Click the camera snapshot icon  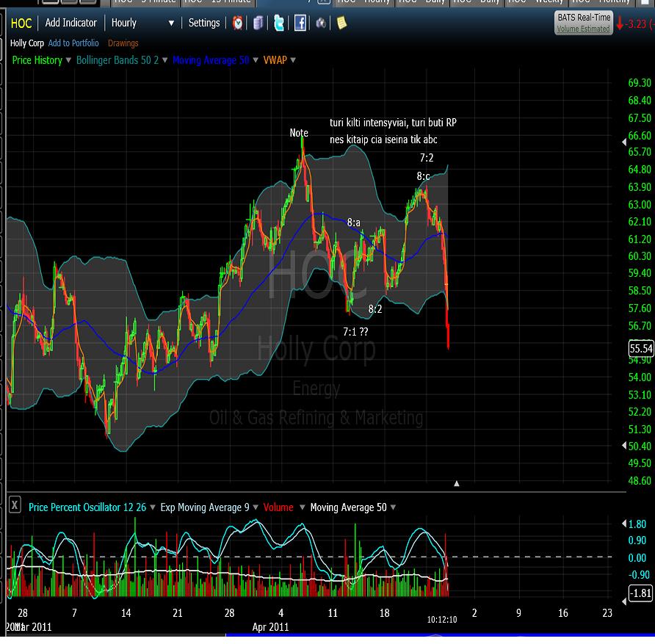coord(321,23)
